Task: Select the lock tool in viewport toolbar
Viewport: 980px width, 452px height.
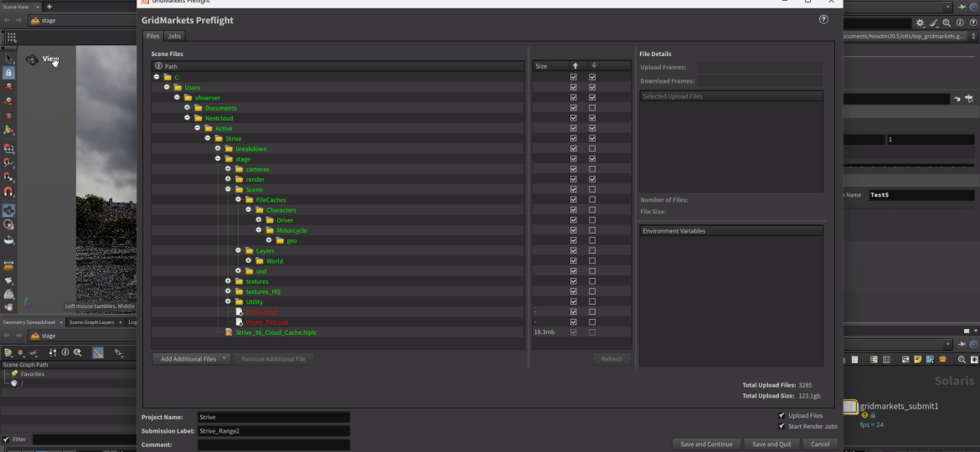Action: tap(9, 73)
